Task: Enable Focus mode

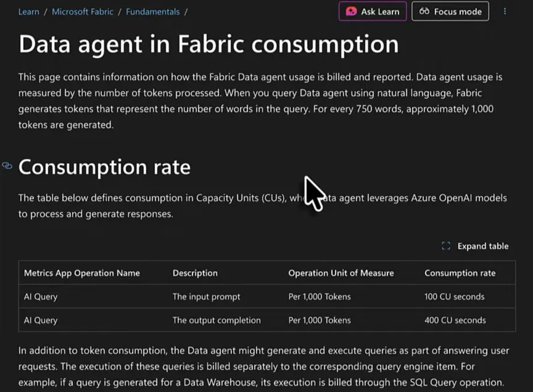Action: pyautogui.click(x=450, y=12)
